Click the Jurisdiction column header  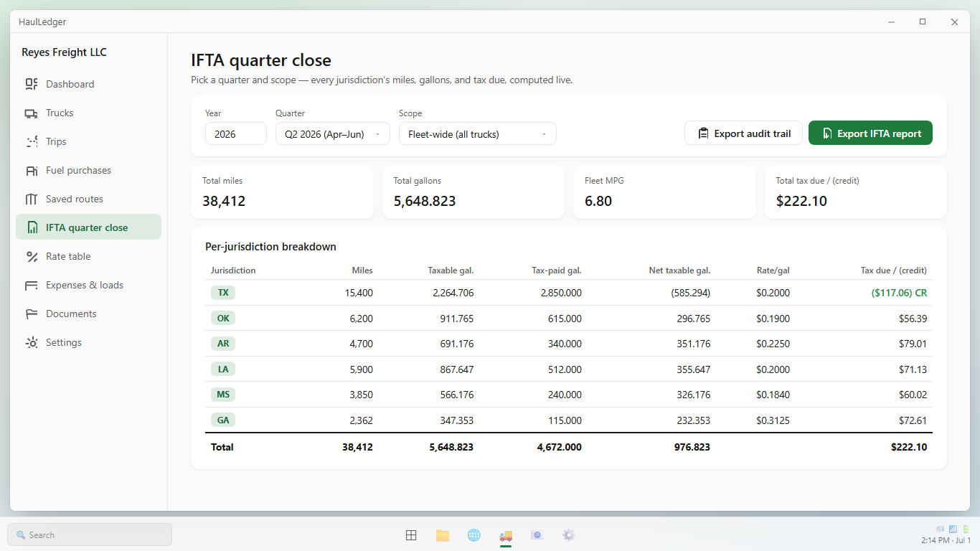click(x=233, y=270)
